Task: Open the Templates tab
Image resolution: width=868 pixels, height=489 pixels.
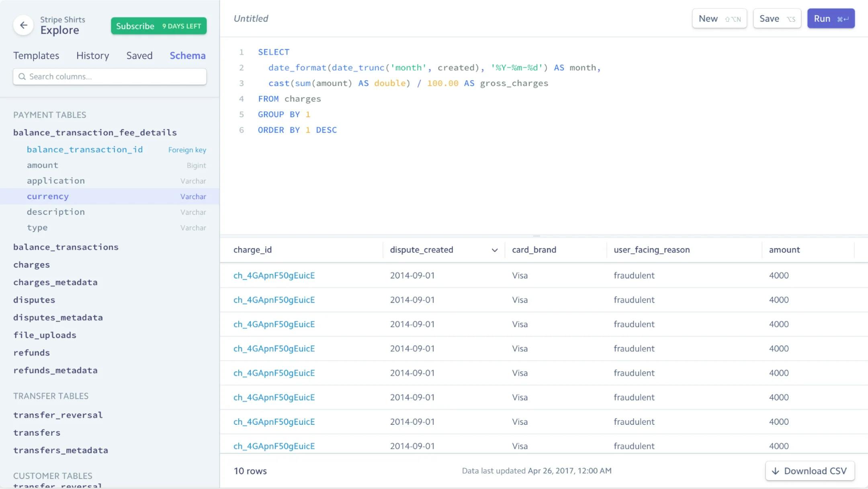Action: pos(36,55)
